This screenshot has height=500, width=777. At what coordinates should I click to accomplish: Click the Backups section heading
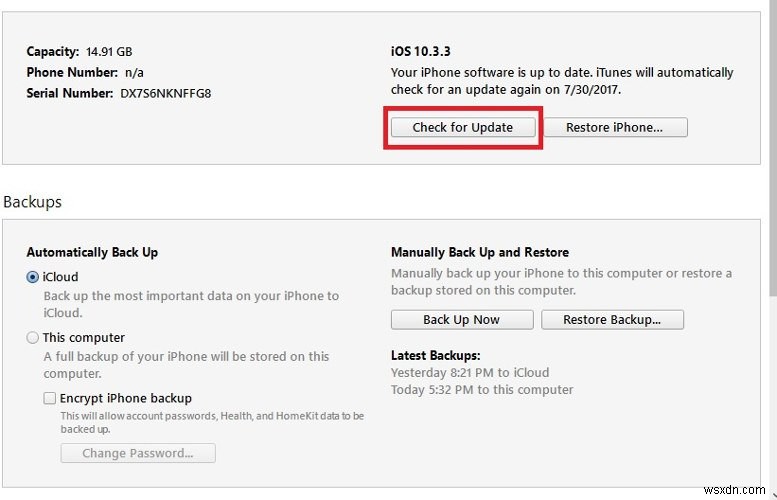pos(32,202)
